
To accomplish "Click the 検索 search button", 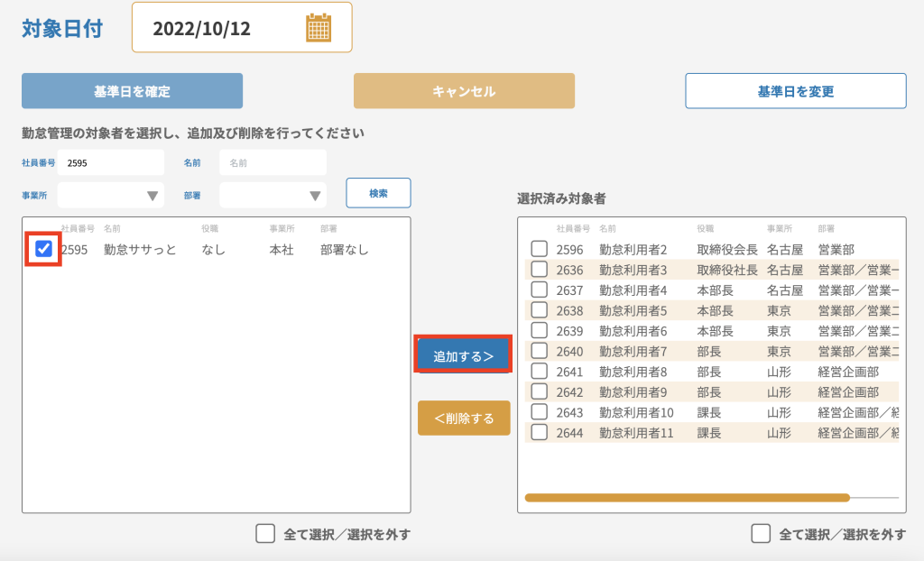I will [378, 193].
